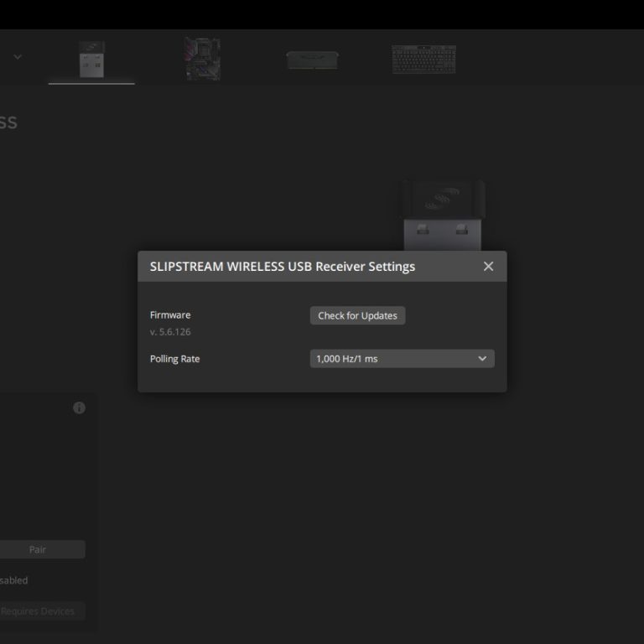Click the info icon in left panel
The height and width of the screenshot is (644, 644).
(x=79, y=408)
